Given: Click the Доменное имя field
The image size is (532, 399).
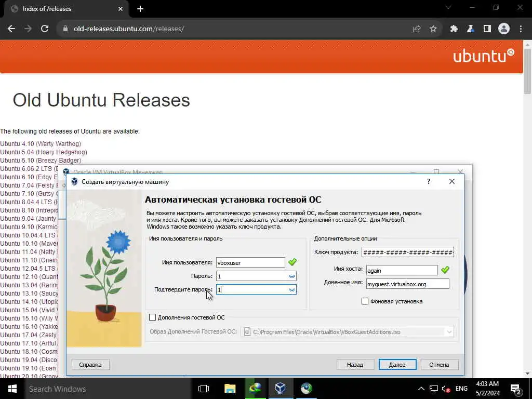Looking at the screenshot, I should 407,284.
